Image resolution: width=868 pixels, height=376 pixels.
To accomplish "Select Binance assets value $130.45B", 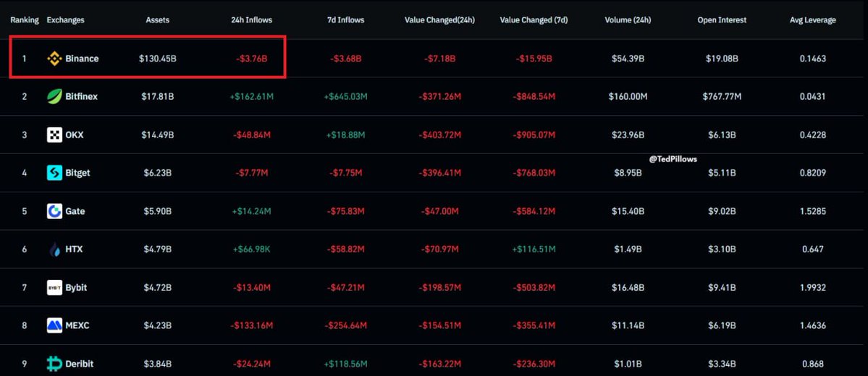I will tap(158, 58).
